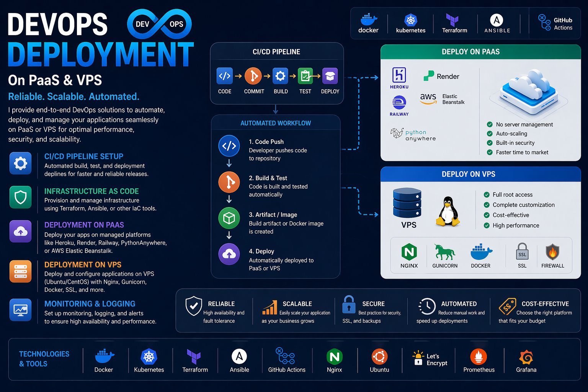Screen dimensions: 588x392
Task: Click the Heroku logo icon
Action: pyautogui.click(x=399, y=75)
